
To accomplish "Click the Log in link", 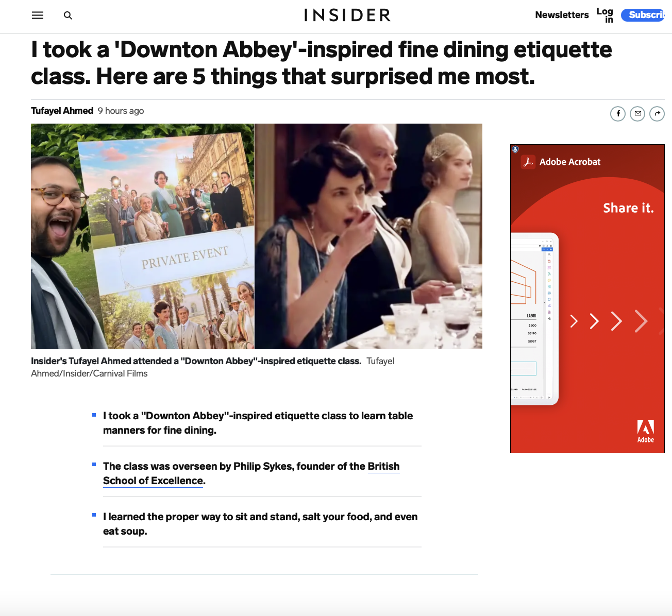I will point(605,15).
